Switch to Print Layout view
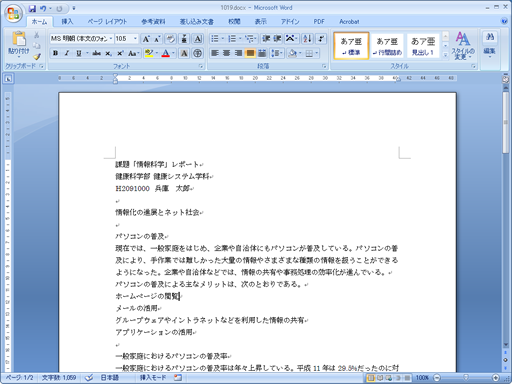The image size is (512, 384). [370, 378]
